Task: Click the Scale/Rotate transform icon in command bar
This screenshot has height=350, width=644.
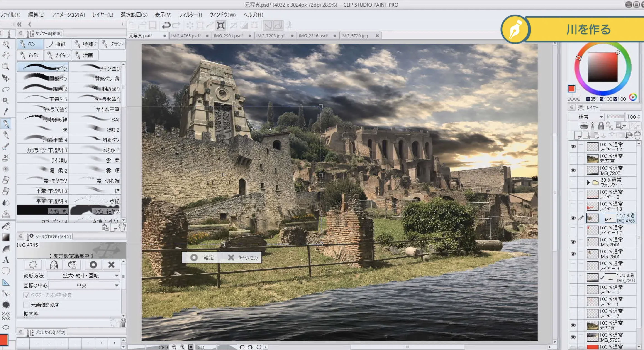Action: tap(221, 25)
